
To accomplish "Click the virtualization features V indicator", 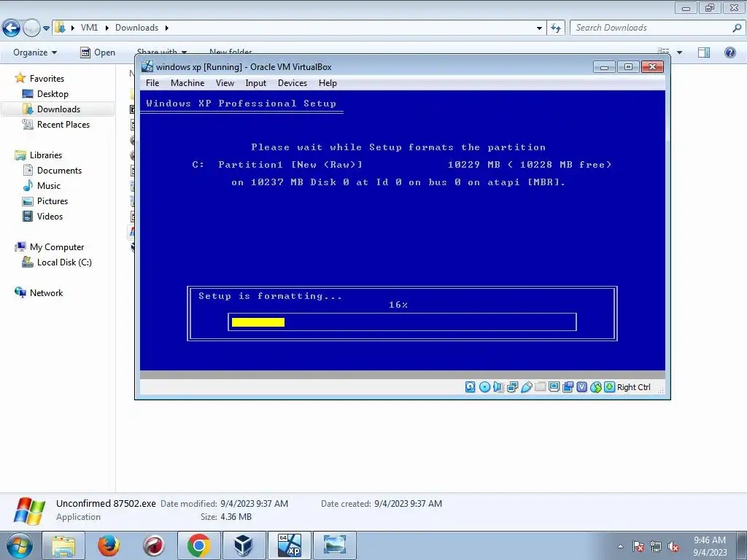I will [x=581, y=387].
